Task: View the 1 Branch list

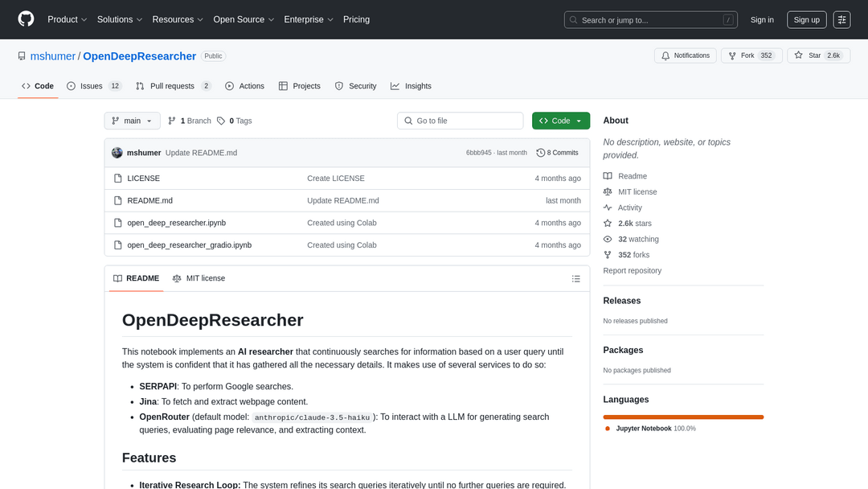Action: (x=190, y=121)
